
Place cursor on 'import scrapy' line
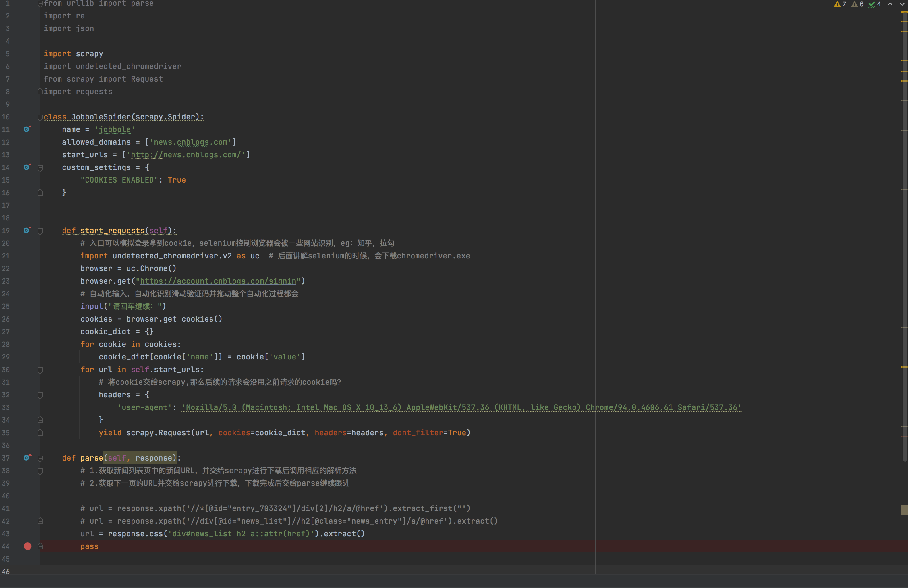point(73,54)
